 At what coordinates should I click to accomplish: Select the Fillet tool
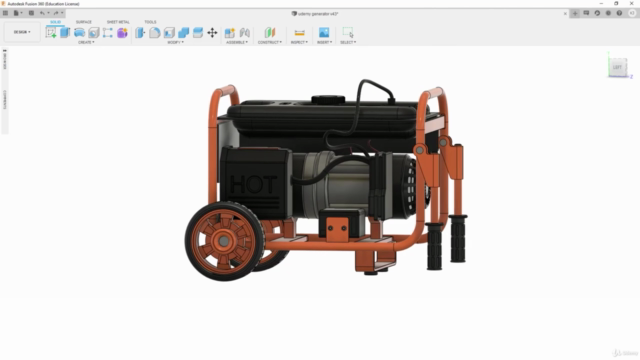(155, 33)
